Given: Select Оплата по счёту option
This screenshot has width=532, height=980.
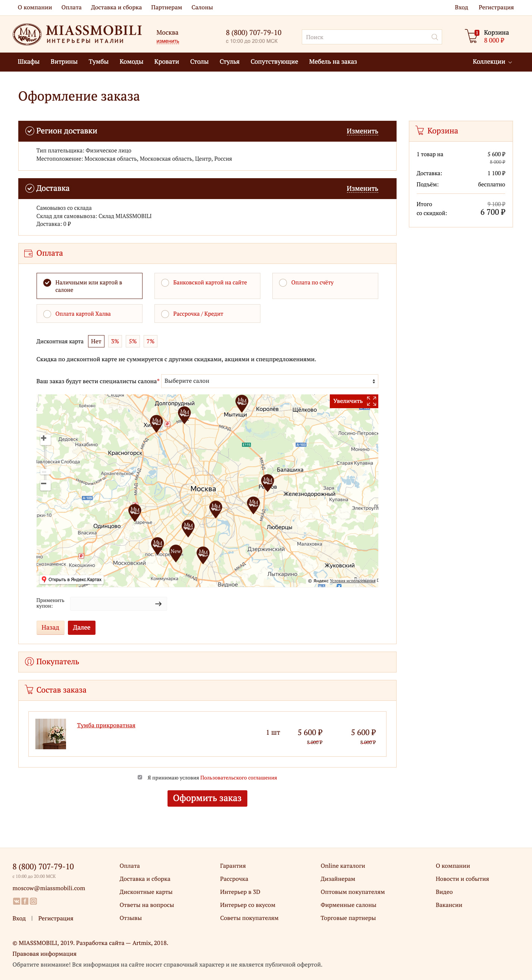Looking at the screenshot, I should pos(325,286).
